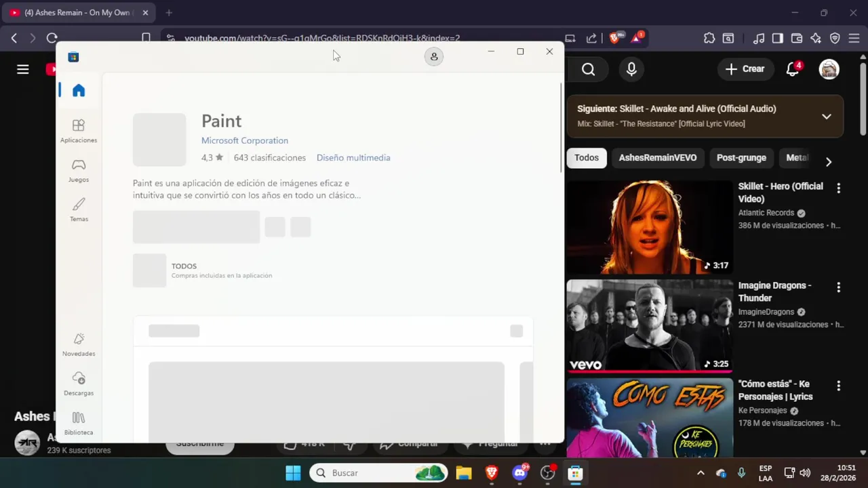Viewport: 868px width, 488px height.
Task: Click the Paint app title
Action: tap(221, 121)
